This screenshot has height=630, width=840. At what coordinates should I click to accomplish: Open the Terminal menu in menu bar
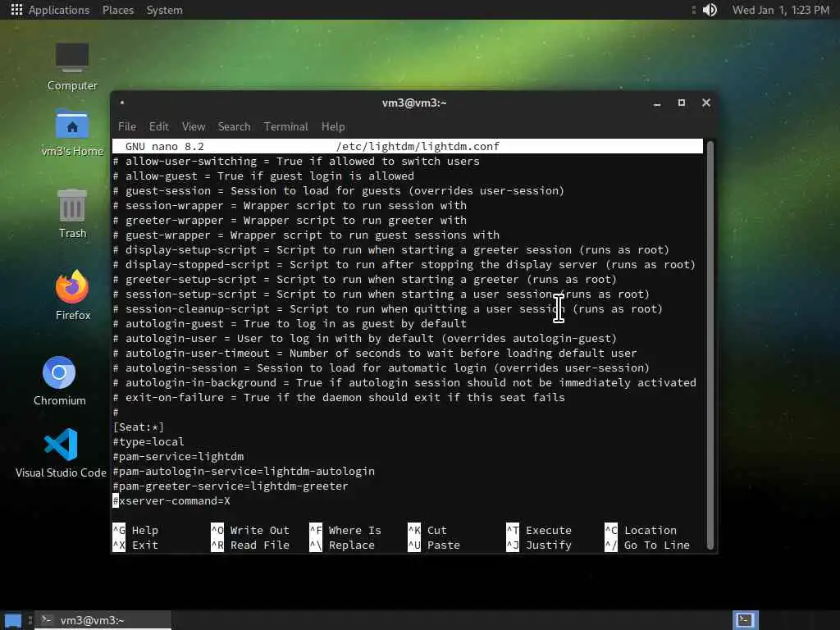tap(285, 126)
